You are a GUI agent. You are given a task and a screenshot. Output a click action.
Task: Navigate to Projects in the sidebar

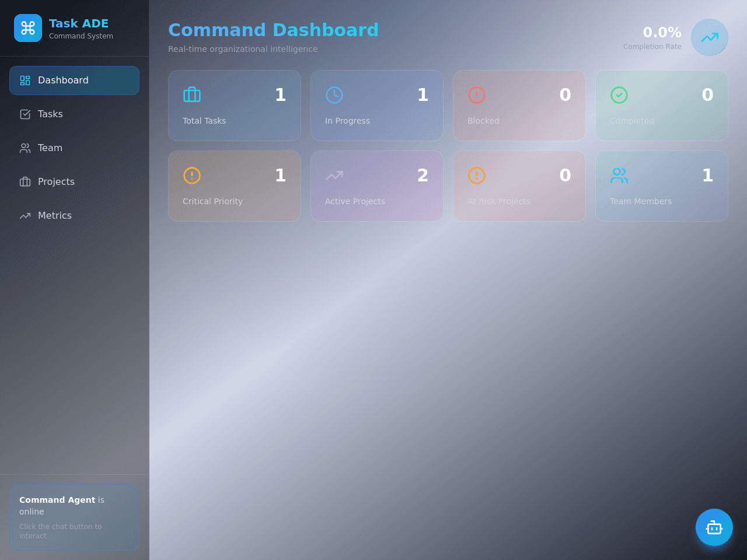[x=74, y=182]
